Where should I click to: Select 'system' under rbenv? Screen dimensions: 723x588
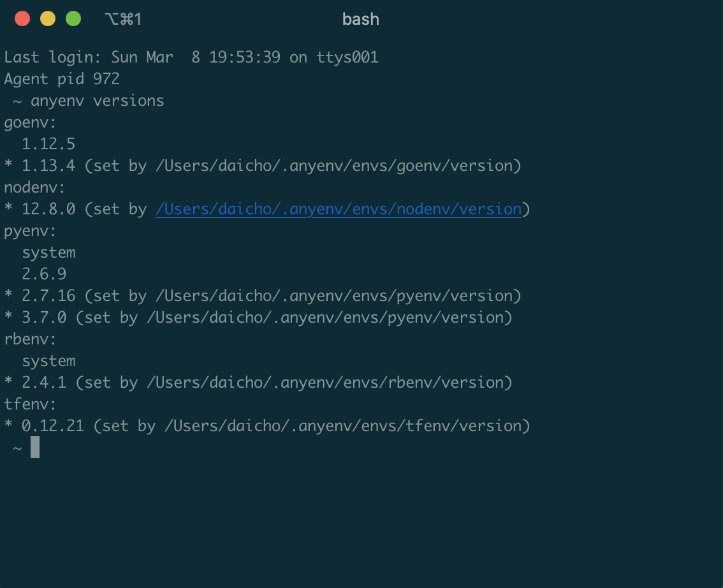pyautogui.click(x=48, y=361)
